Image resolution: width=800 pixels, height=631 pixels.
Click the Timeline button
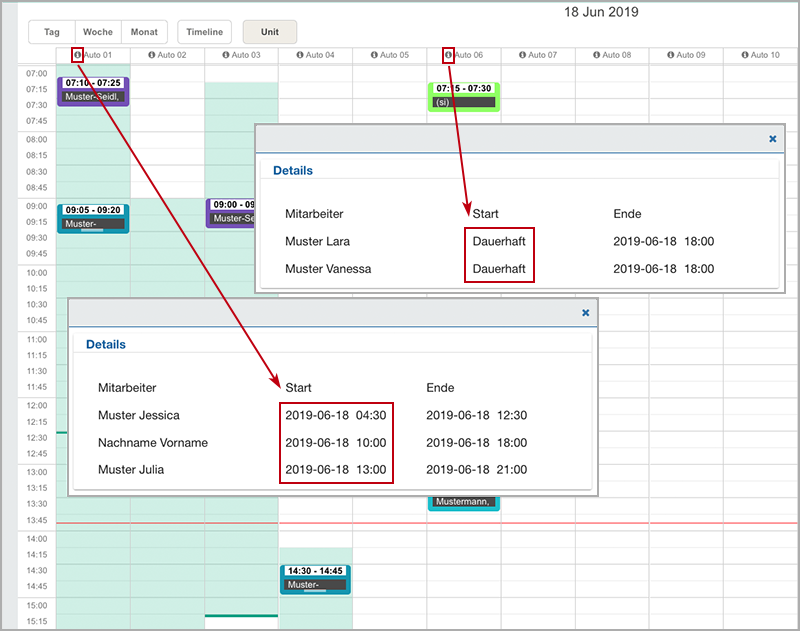(205, 32)
